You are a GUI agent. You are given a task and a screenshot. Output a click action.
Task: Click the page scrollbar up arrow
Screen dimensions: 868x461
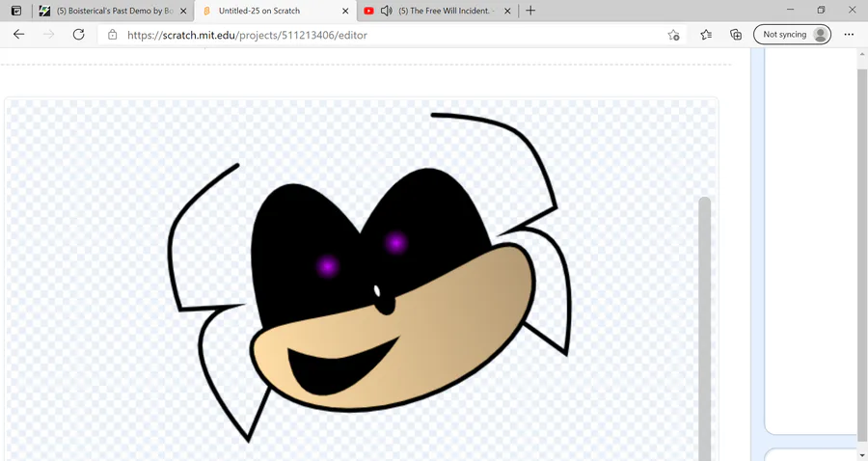click(862, 54)
